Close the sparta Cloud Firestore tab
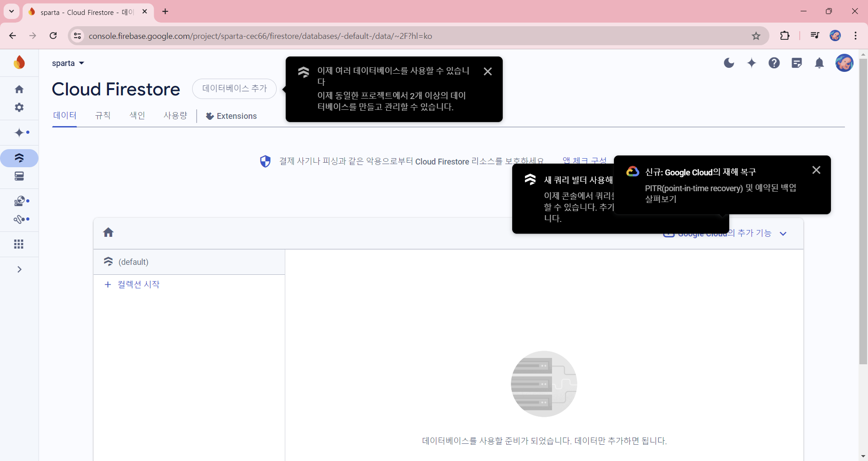The height and width of the screenshot is (461, 868). coord(145,12)
